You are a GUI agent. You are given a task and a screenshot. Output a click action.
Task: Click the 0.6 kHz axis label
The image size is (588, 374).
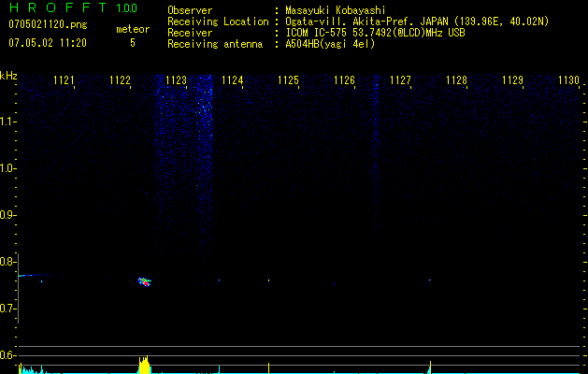tap(7, 355)
